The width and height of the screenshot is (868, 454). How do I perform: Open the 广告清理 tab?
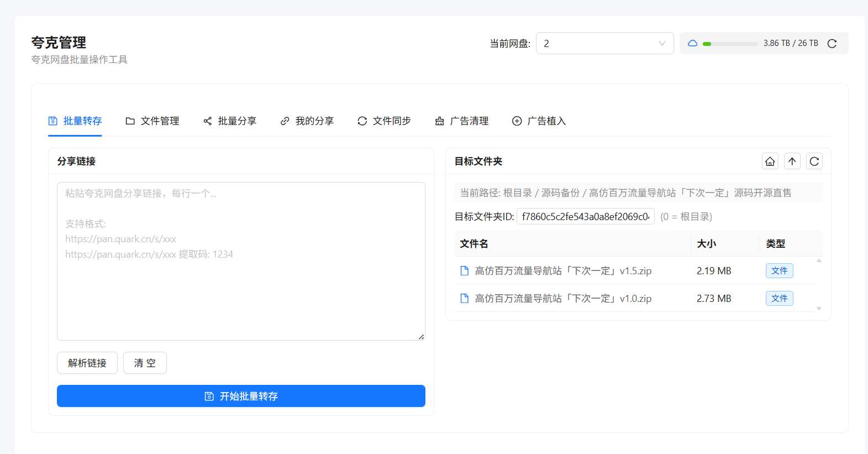462,121
